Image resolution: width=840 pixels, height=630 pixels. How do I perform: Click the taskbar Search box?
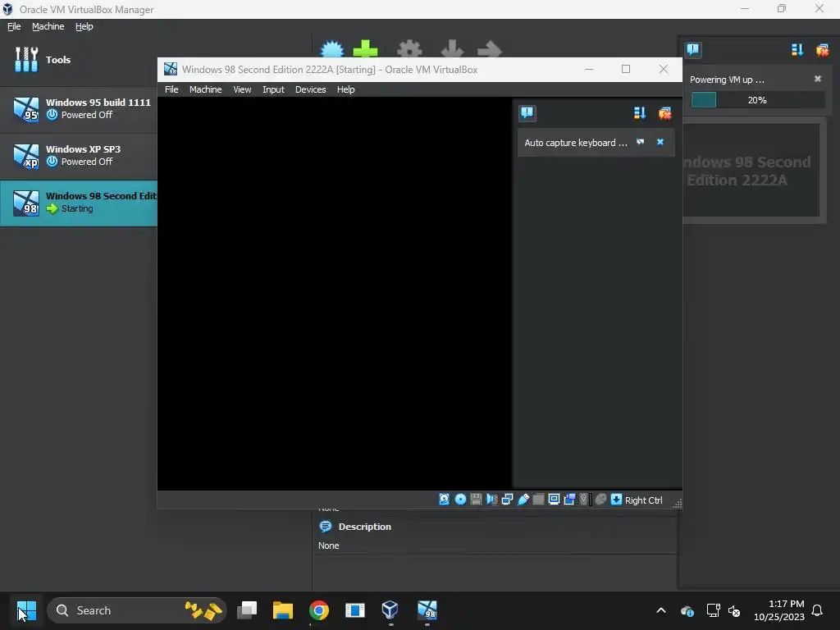(x=137, y=610)
